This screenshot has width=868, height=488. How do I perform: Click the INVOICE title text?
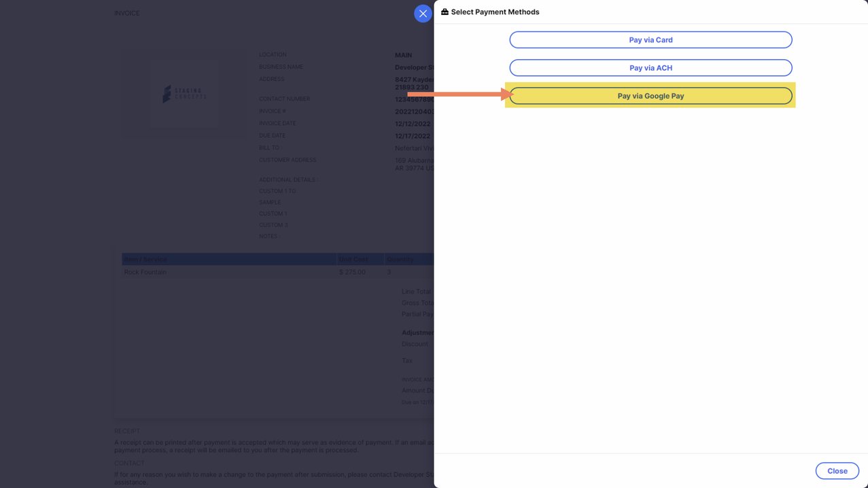tap(126, 13)
